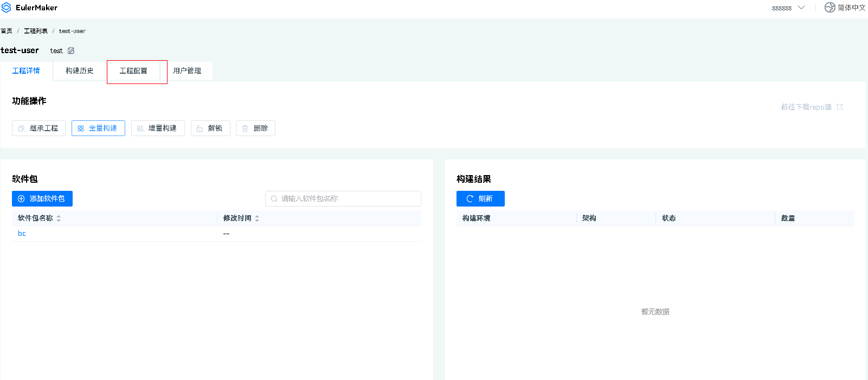Sort by modification time column arrows
The width and height of the screenshot is (868, 380).
(257, 218)
